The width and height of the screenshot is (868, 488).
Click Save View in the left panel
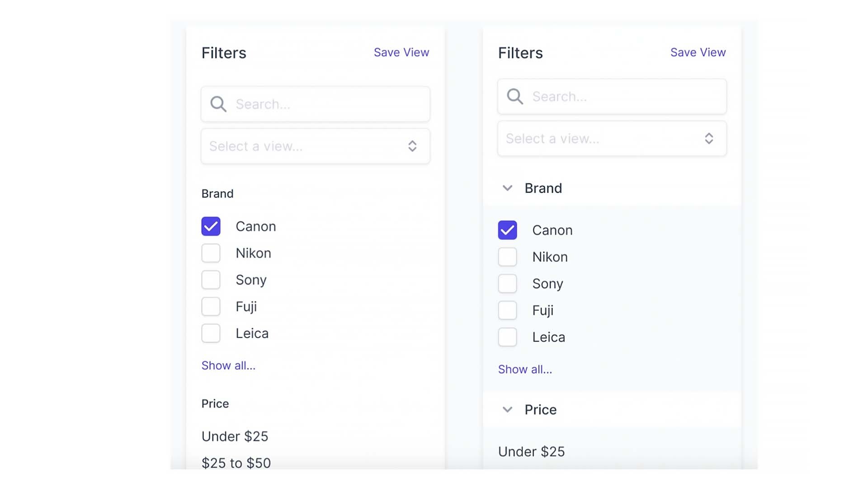[401, 52]
